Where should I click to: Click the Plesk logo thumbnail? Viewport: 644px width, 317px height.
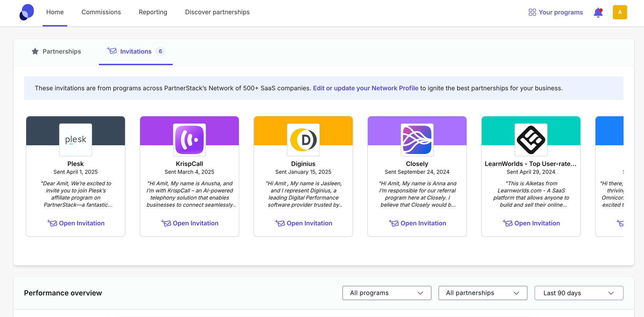pyautogui.click(x=76, y=139)
